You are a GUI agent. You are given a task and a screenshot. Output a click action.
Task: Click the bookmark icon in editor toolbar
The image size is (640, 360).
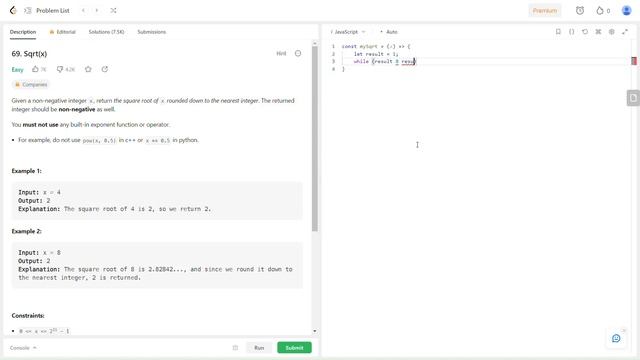558,32
